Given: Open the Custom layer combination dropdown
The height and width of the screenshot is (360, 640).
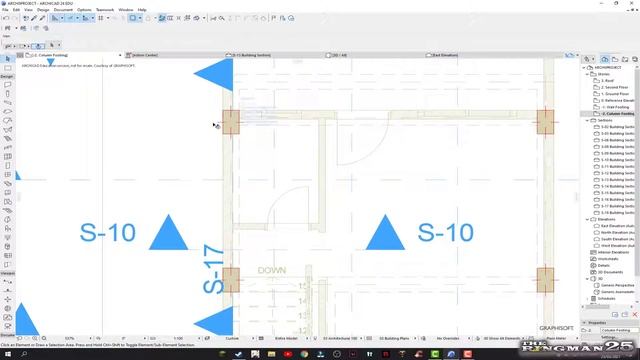Looking at the screenshot, I should pyautogui.click(x=253, y=338).
